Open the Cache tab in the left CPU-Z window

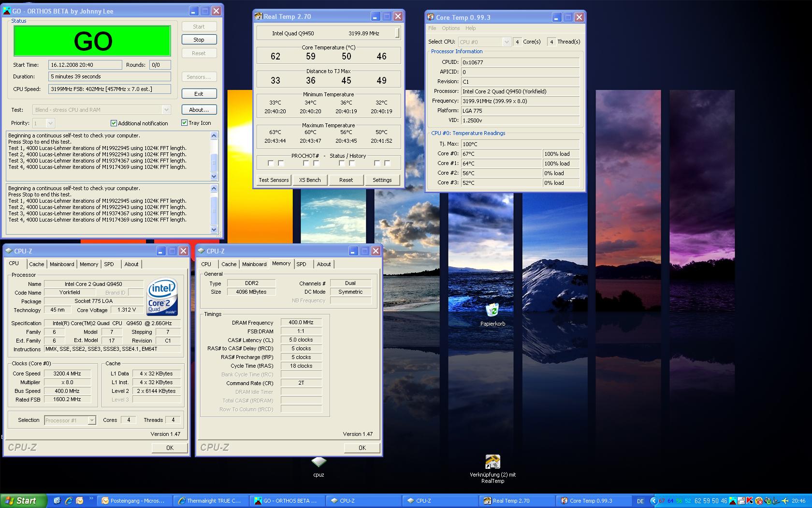(x=37, y=264)
